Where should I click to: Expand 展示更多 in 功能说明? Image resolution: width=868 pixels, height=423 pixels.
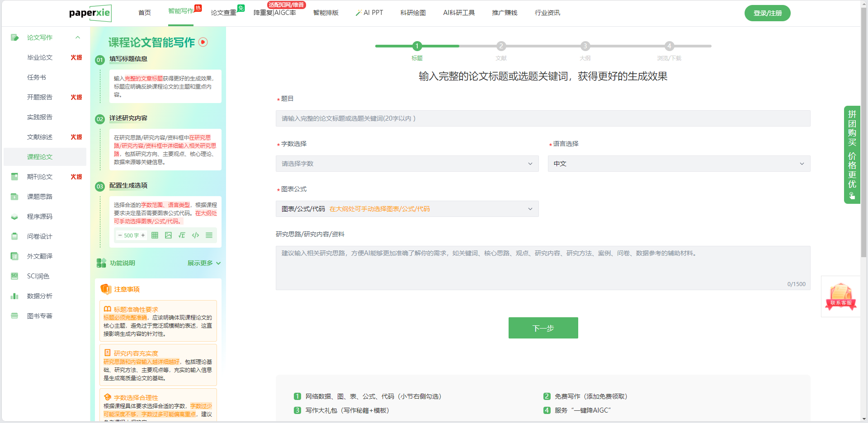point(204,263)
